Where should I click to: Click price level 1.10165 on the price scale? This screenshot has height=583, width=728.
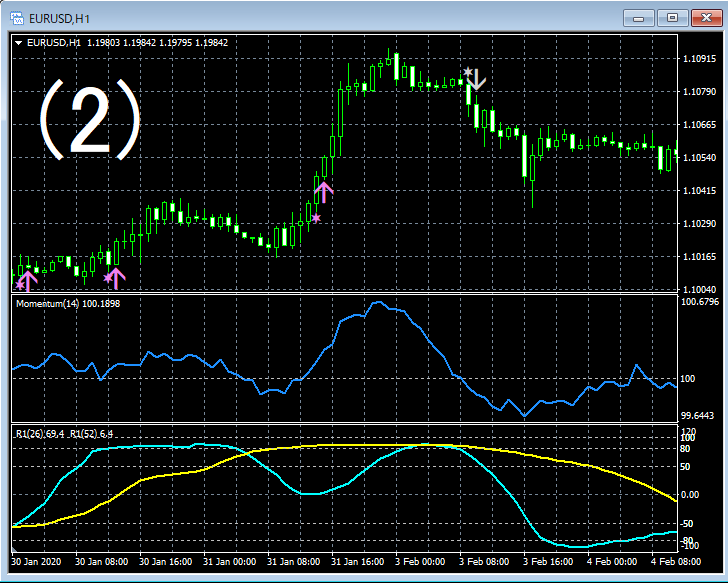coord(699,256)
